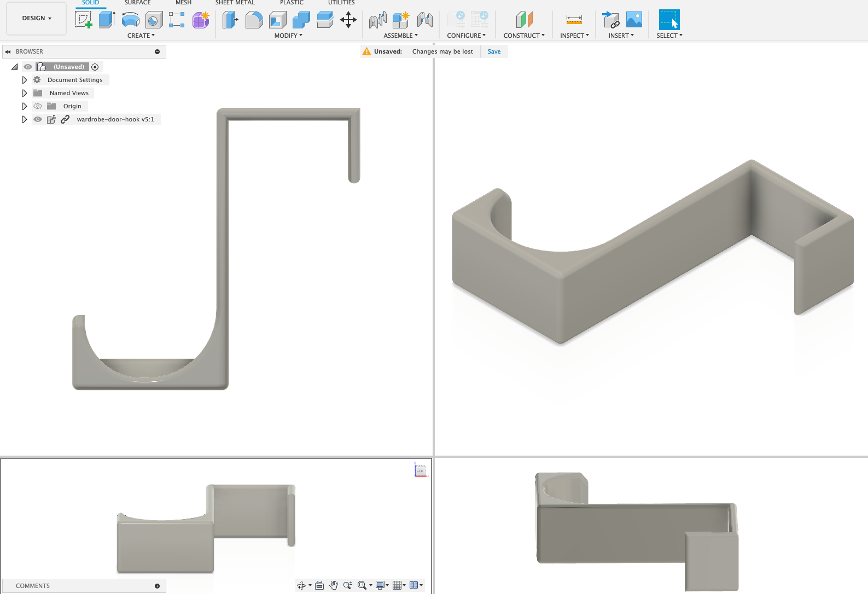The width and height of the screenshot is (868, 594).
Task: Open the MODIFY dropdown menu
Action: pos(288,36)
